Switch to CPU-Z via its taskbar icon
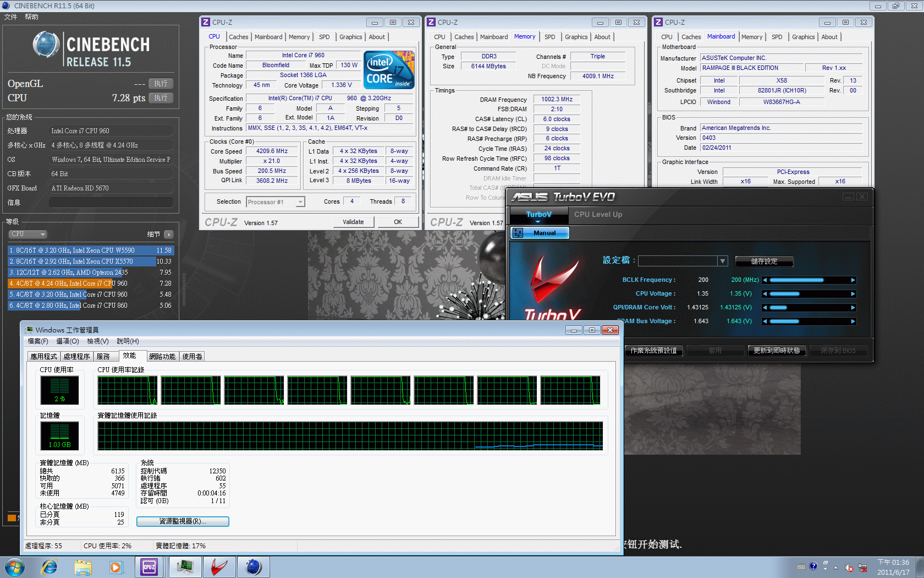This screenshot has width=924, height=578. click(x=149, y=567)
